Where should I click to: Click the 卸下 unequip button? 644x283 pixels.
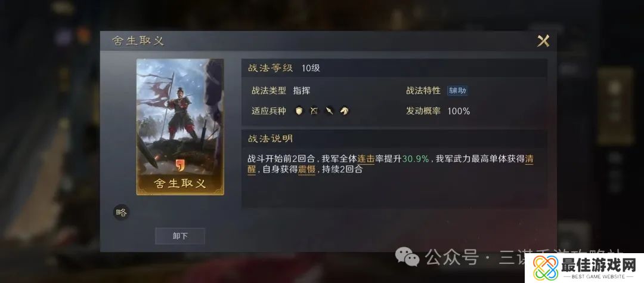click(x=180, y=236)
